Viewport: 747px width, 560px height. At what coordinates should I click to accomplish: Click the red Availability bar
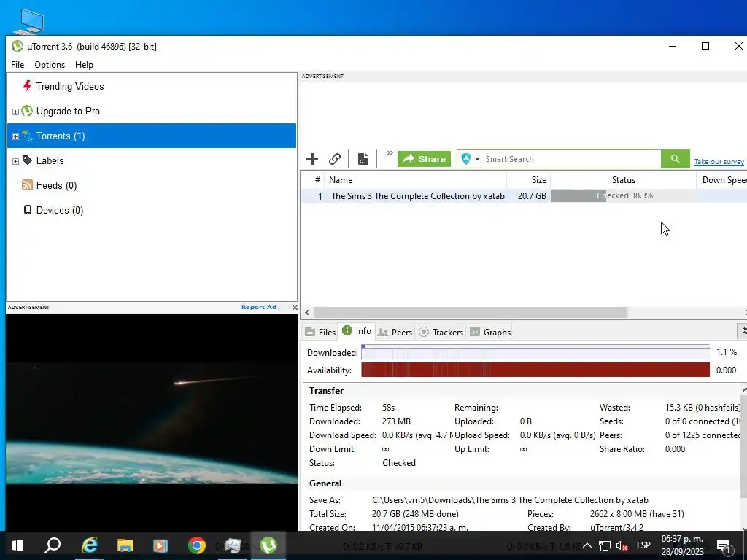click(535, 370)
